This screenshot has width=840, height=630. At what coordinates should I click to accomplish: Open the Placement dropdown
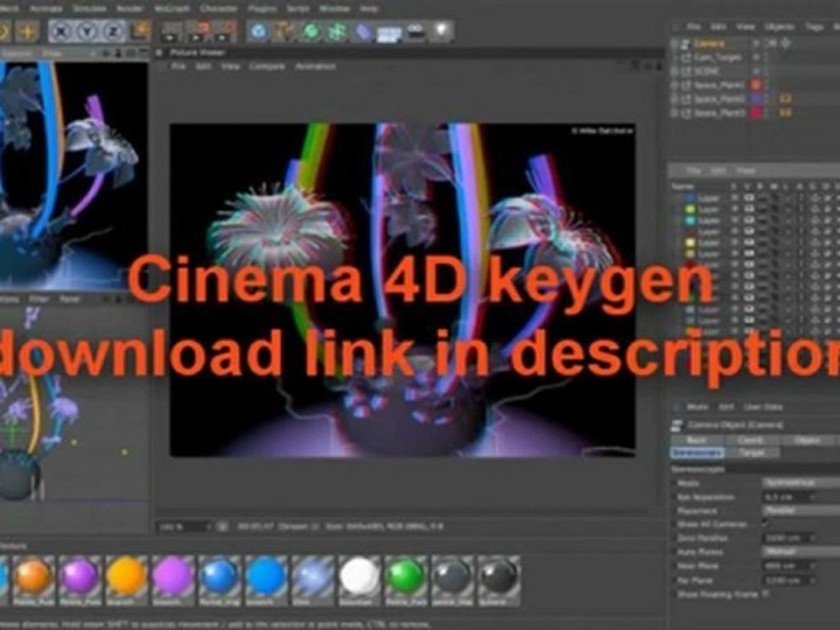(x=800, y=510)
